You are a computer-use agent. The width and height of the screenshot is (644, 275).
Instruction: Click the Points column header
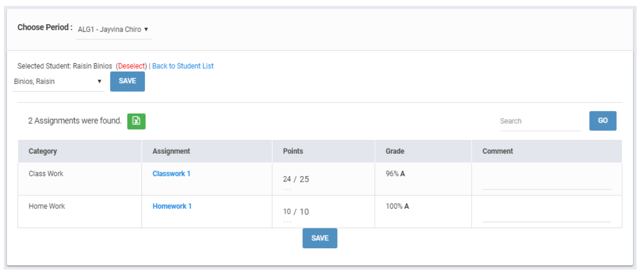293,151
